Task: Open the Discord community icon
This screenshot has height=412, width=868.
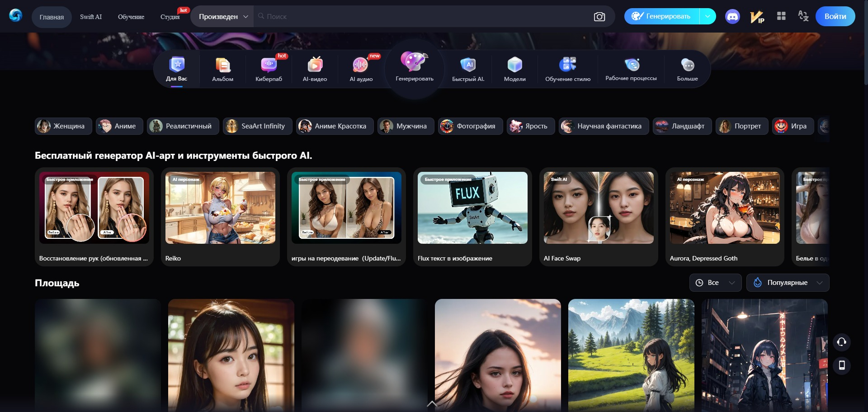Action: [732, 17]
